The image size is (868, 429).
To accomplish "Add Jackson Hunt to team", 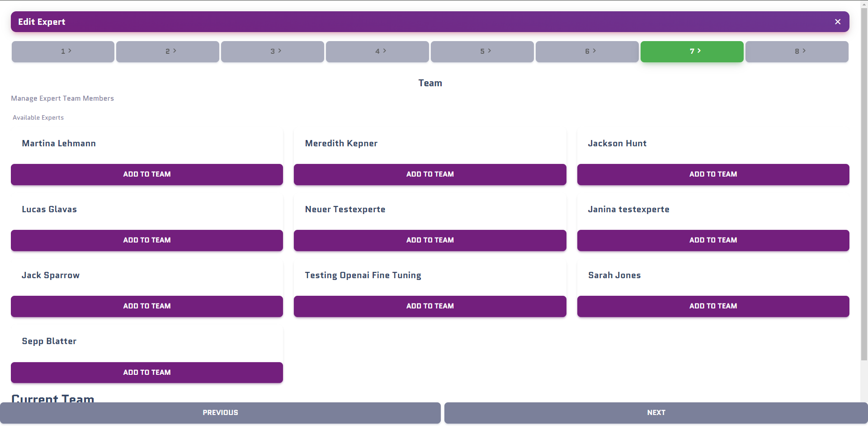I will coord(713,174).
